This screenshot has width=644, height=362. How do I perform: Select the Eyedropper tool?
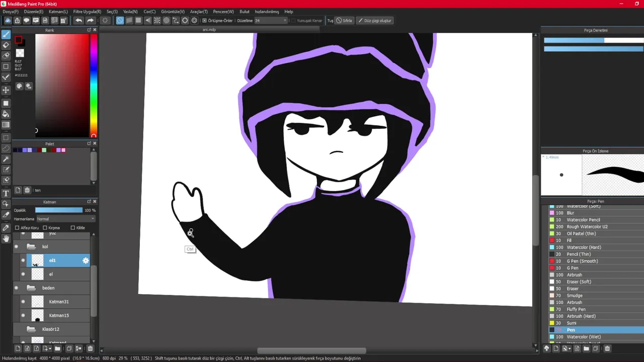click(x=6, y=228)
